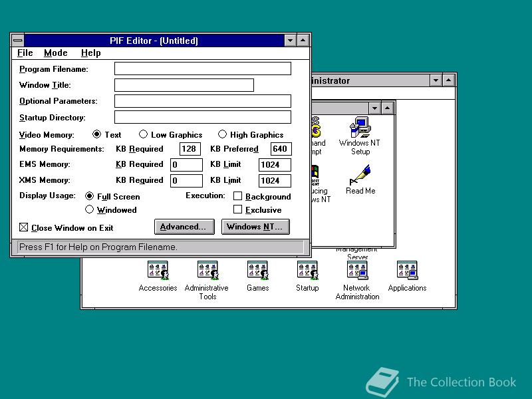The image size is (532, 399).
Task: Focus the Startup Directory field
Action: (x=203, y=117)
